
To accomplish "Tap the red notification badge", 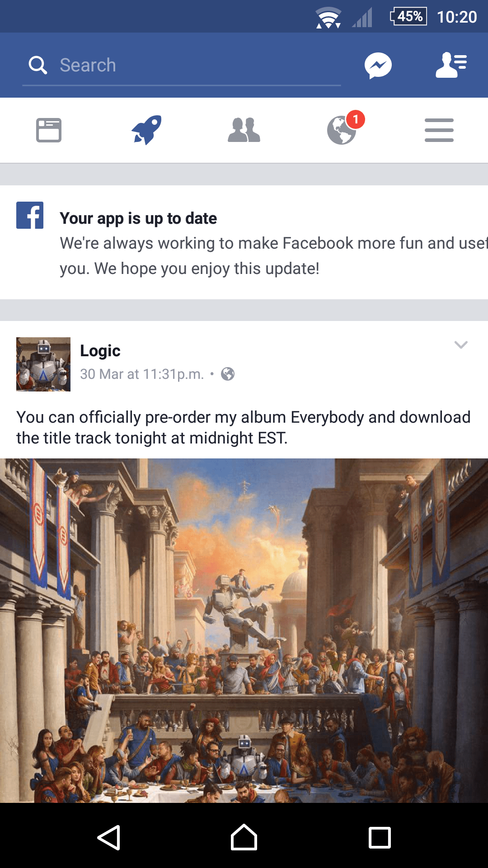I will [356, 119].
